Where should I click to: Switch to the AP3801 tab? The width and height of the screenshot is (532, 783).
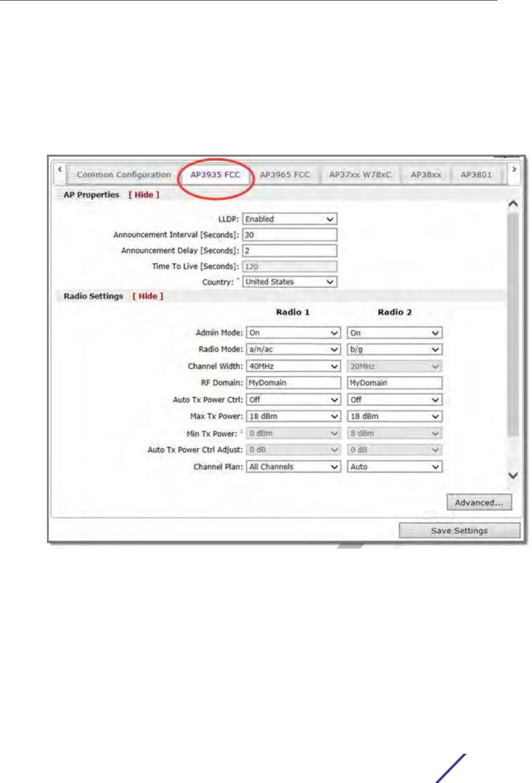(476, 174)
